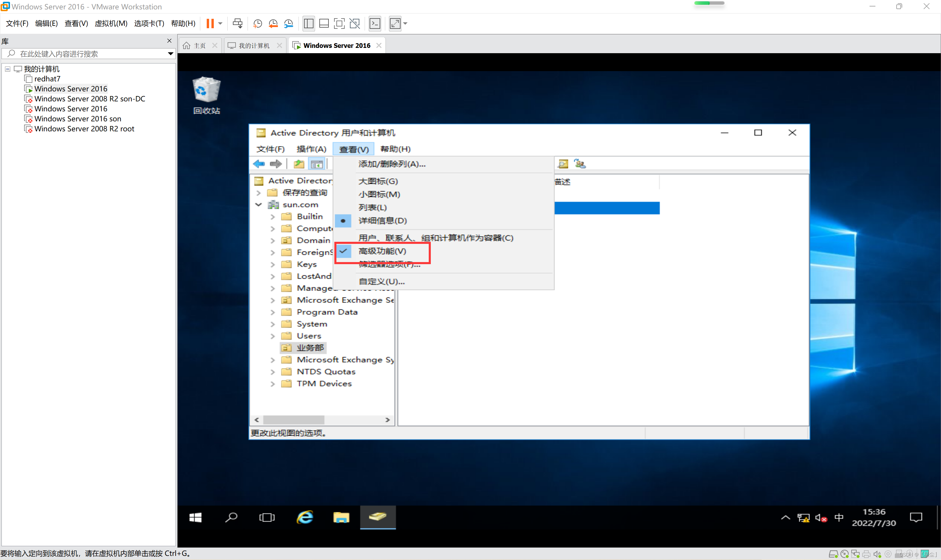
Task: Open VMware 虚拟机(M) menu
Action: click(111, 24)
